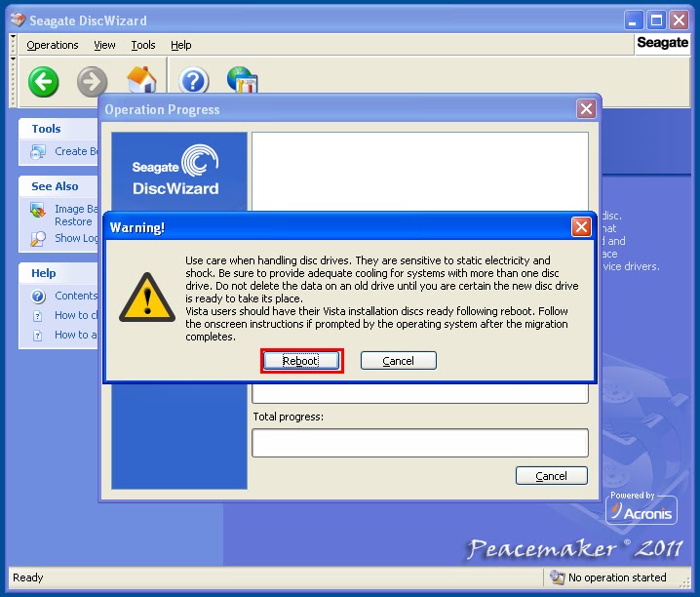Open the Show Log link
The image size is (700, 597).
(x=76, y=238)
